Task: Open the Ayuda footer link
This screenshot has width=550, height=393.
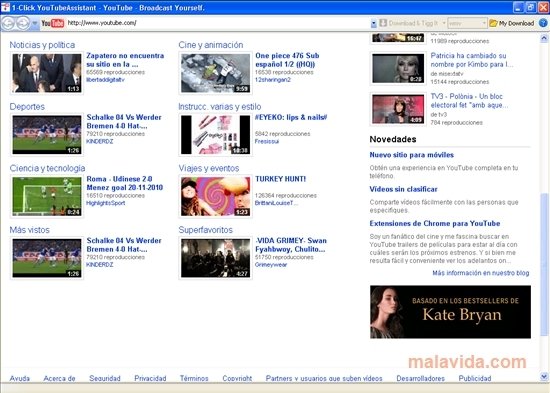Action: pyautogui.click(x=20, y=378)
